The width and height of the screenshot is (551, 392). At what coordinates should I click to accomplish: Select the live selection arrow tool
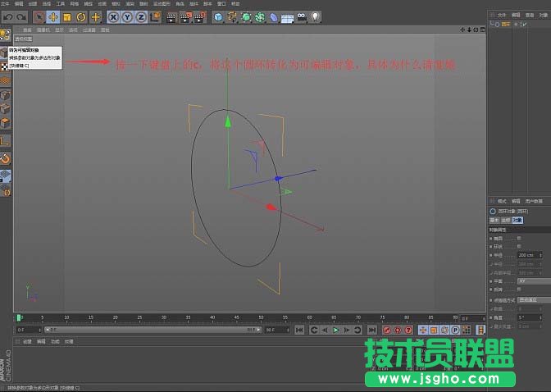[39, 17]
